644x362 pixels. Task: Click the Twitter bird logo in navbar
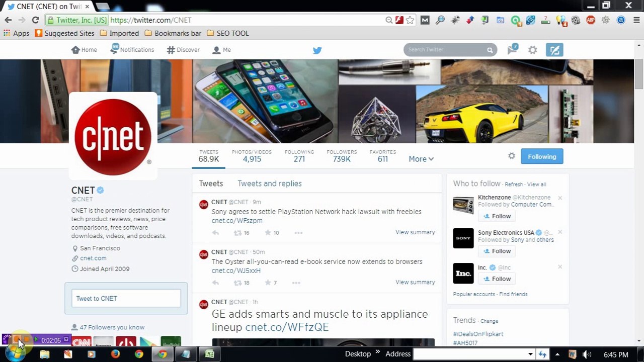[x=317, y=50]
